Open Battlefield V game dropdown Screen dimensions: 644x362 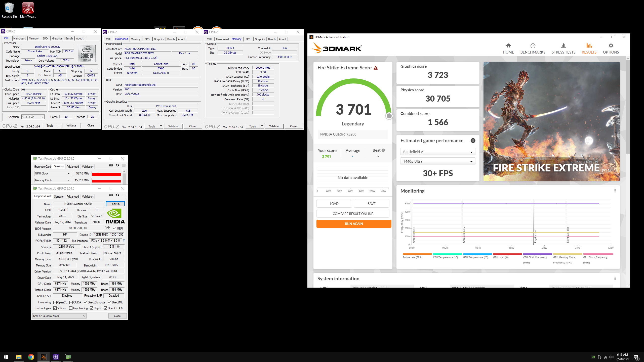[x=438, y=152]
